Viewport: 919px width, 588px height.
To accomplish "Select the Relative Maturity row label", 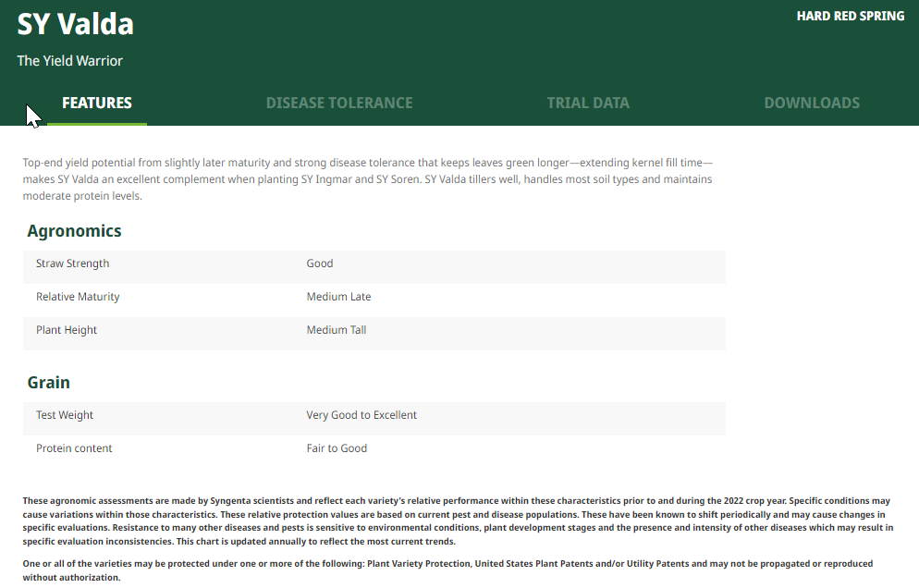I will click(x=78, y=297).
